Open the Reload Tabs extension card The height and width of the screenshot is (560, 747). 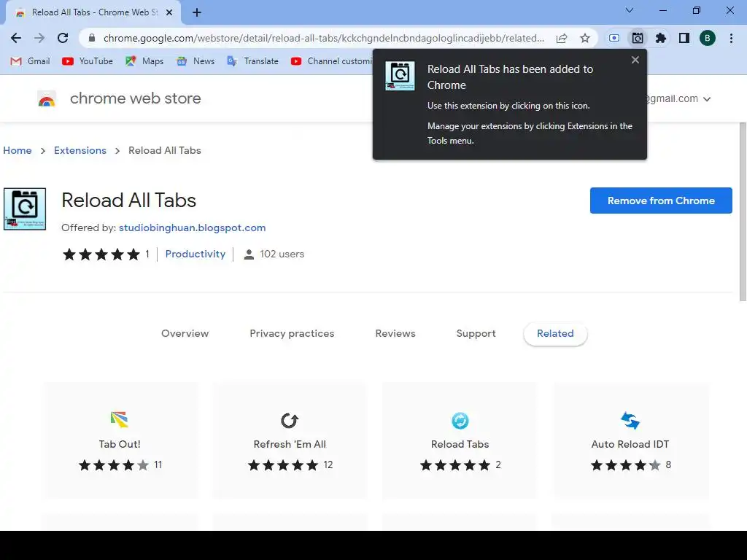coord(460,440)
